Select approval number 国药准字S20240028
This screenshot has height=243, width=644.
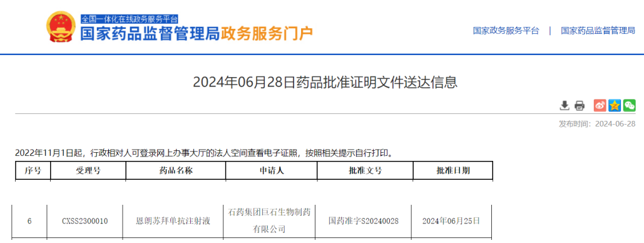364,221
